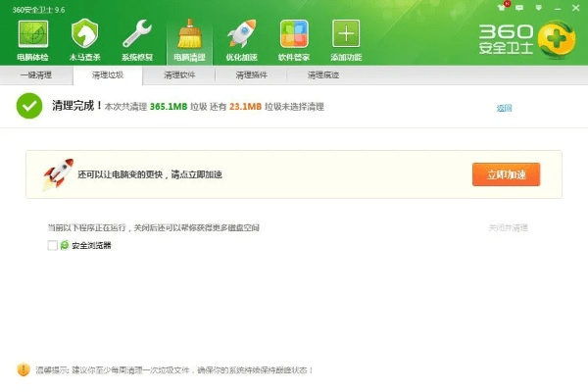Click the 立即加速 orange button

pos(507,174)
